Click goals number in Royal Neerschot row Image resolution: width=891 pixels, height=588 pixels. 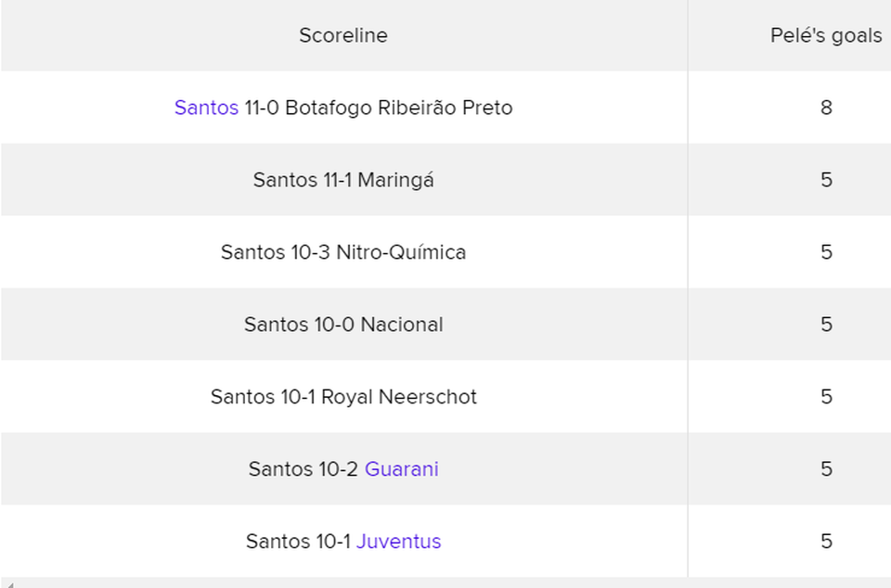[826, 396]
